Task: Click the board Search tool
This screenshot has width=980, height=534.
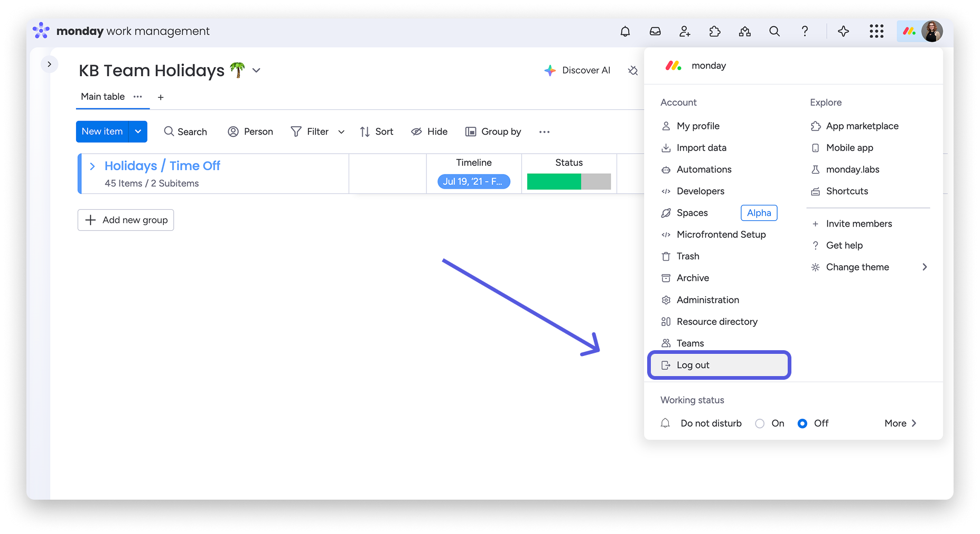Action: tap(185, 132)
